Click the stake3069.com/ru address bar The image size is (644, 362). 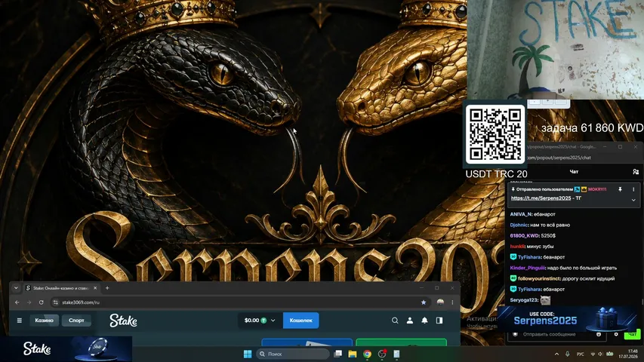[239, 302]
